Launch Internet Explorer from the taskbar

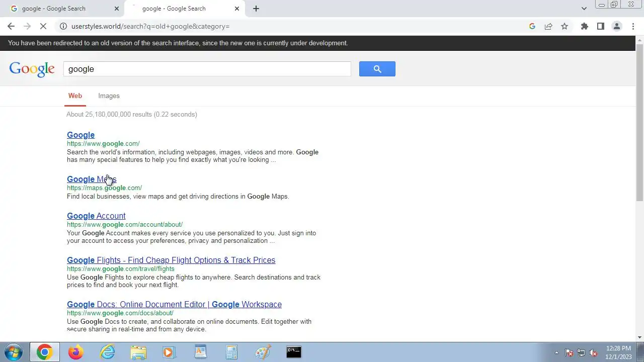point(108,352)
